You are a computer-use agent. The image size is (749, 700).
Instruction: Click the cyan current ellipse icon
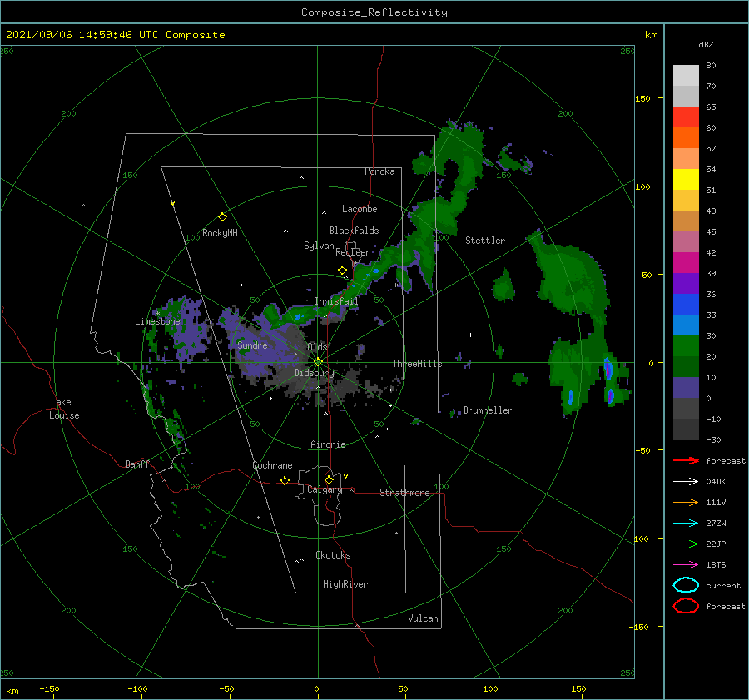click(686, 585)
